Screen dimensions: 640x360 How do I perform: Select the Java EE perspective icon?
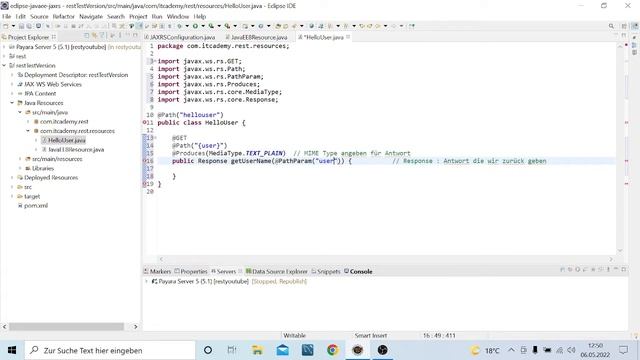click(x=635, y=26)
